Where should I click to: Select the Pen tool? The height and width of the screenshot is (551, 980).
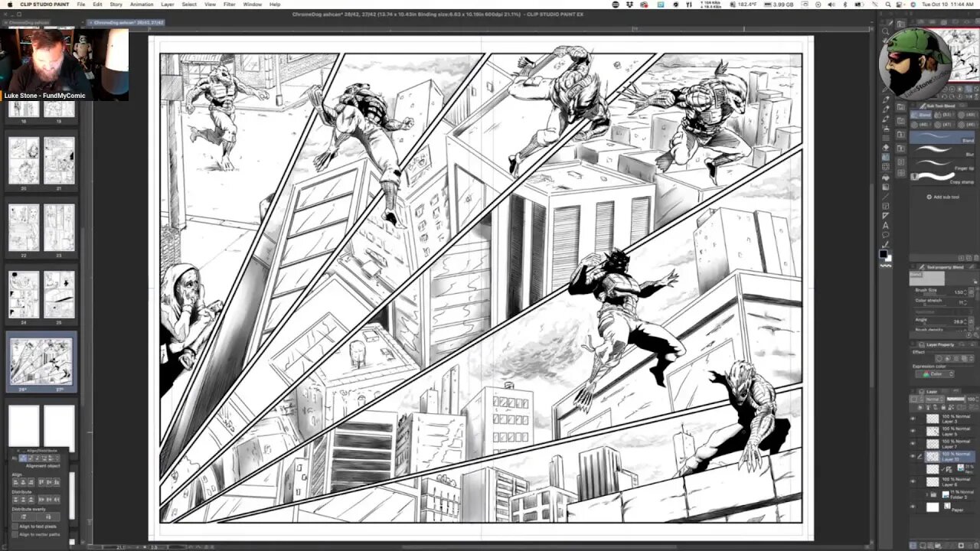coord(886,99)
